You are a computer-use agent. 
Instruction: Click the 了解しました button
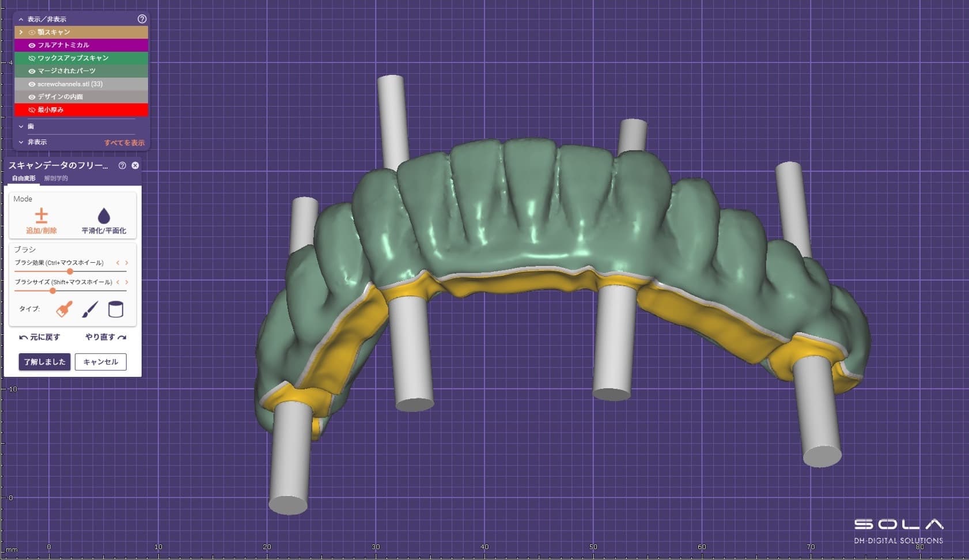44,362
